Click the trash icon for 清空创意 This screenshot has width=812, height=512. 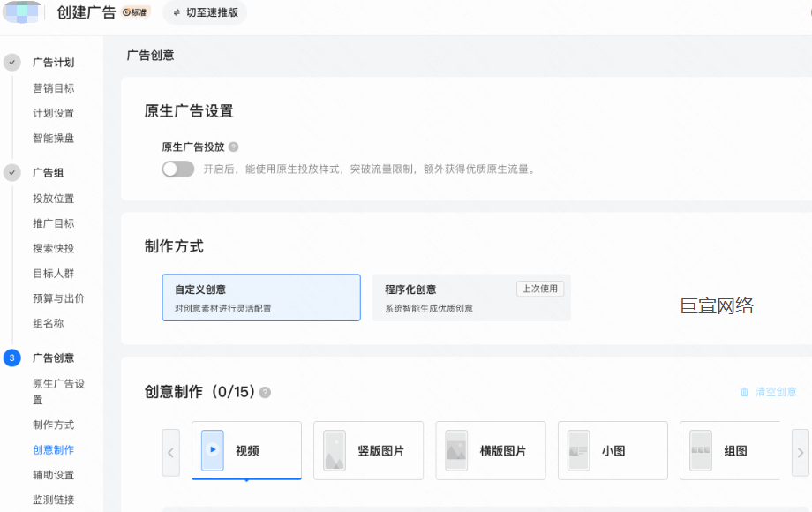pos(744,392)
